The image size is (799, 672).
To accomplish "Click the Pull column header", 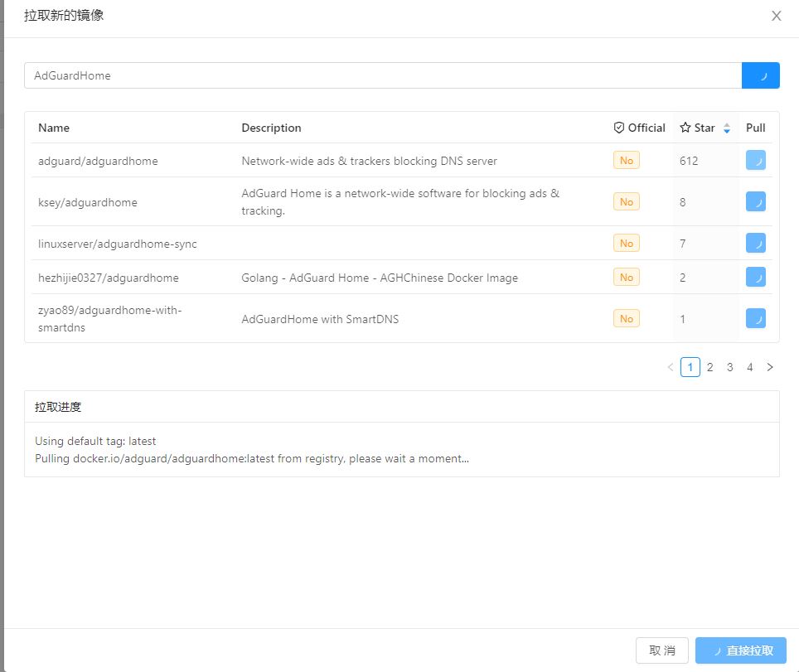I will pyautogui.click(x=756, y=128).
